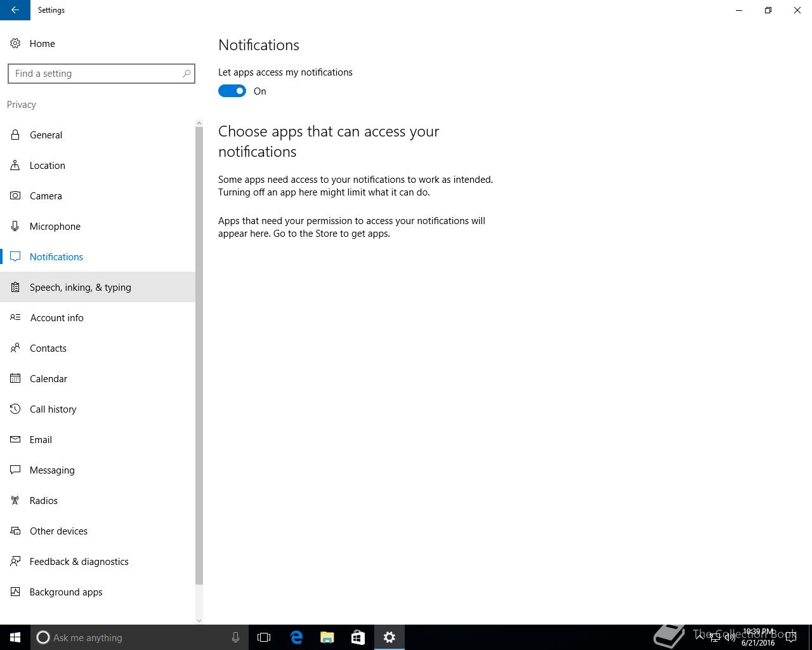Click the Other devices icon
The image size is (812, 650).
click(x=15, y=531)
